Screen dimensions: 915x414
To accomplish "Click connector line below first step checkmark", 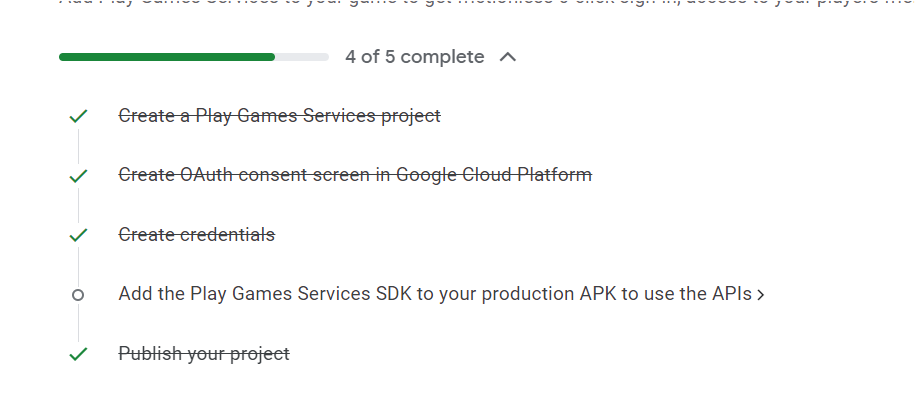I will 78,146.
